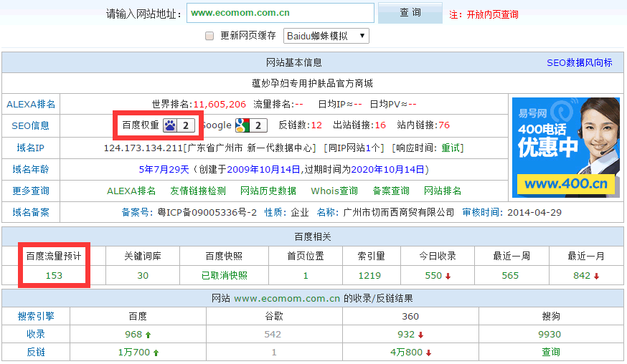Image resolution: width=627 pixels, height=364 pixels.
Task: Click 360 backlink count 4万800
Action: [406, 353]
